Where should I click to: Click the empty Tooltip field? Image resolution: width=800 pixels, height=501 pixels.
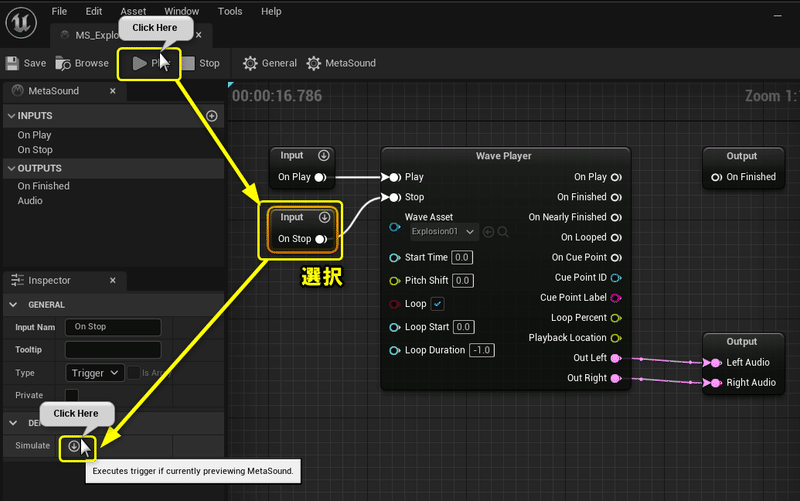click(113, 350)
